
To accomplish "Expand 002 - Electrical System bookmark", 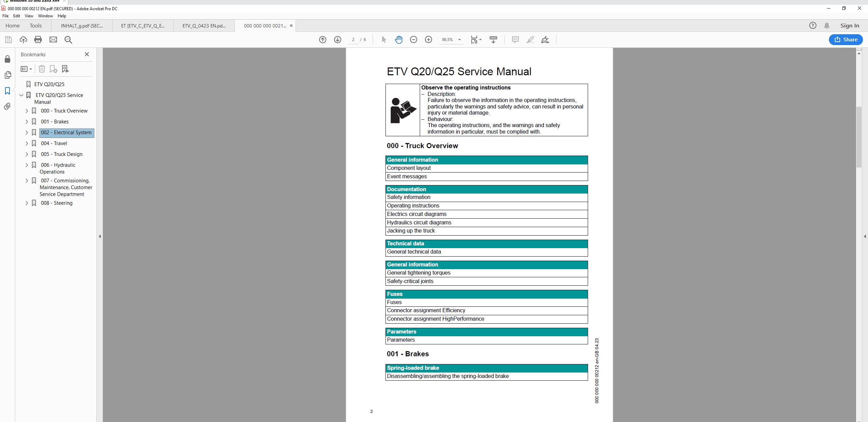I will coord(27,133).
